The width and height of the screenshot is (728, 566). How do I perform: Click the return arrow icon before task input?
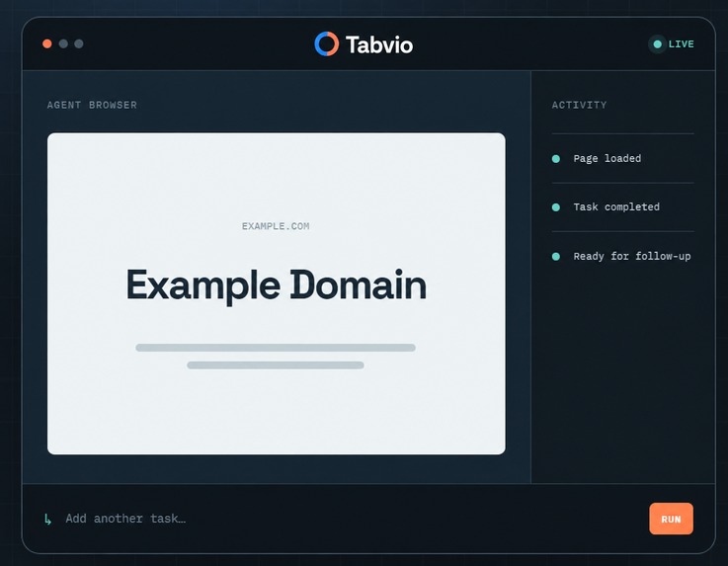click(47, 520)
